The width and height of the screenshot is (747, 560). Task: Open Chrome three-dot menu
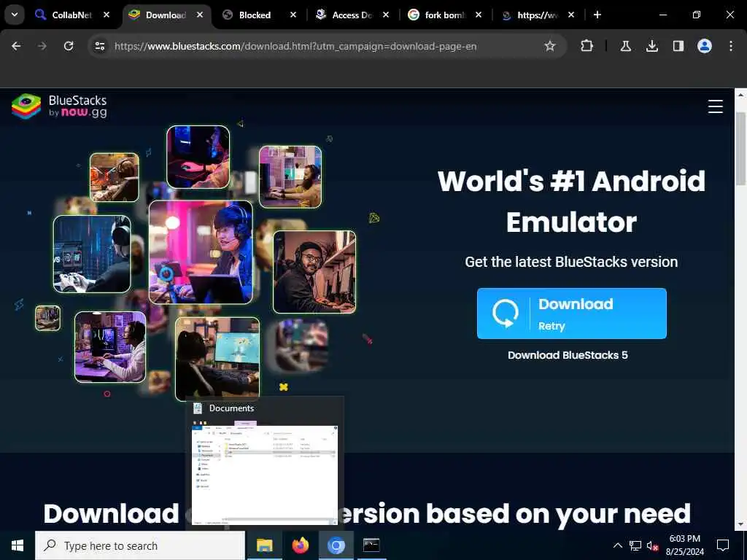tap(731, 46)
